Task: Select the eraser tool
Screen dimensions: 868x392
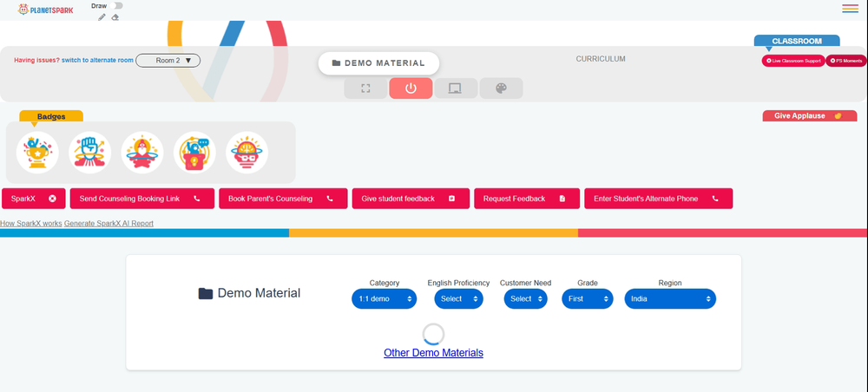Action: point(115,17)
